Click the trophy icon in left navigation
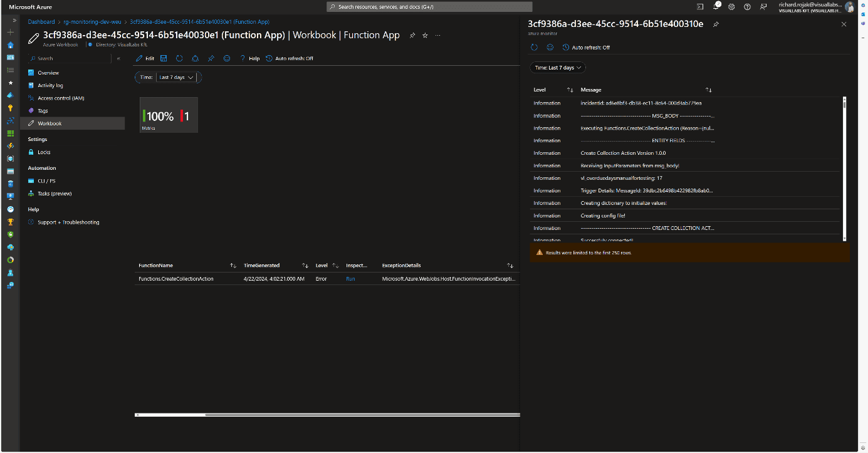868x453 pixels. pyautogui.click(x=10, y=222)
